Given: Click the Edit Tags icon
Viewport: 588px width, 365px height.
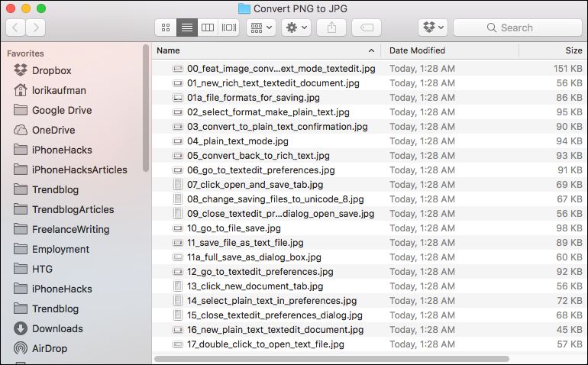Looking at the screenshot, I should [366, 27].
